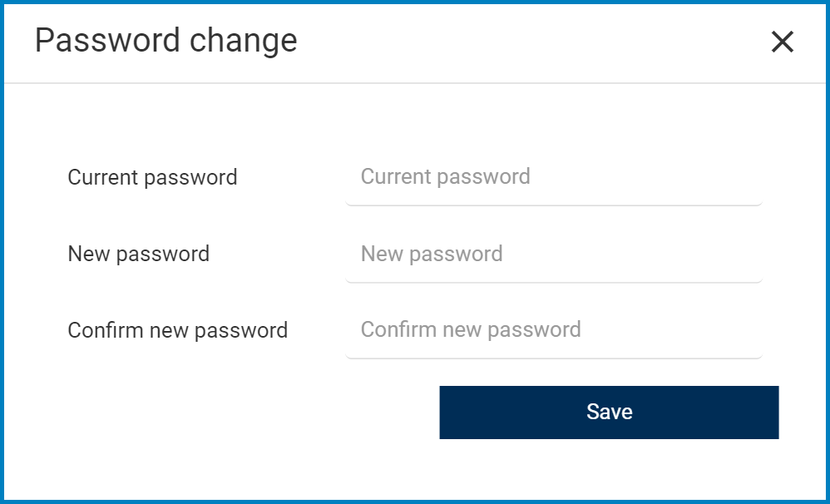Click Save to submit the password change
The image size is (830, 504).
[x=610, y=411]
